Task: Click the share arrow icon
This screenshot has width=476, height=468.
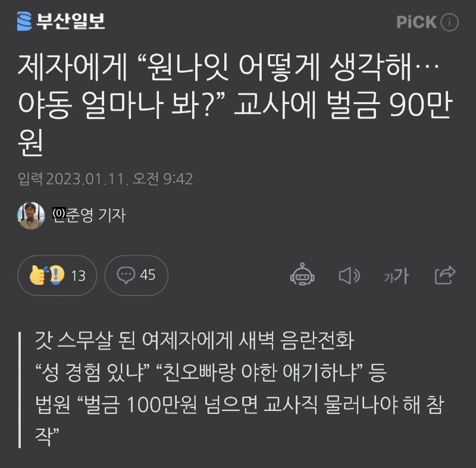Action: click(445, 275)
